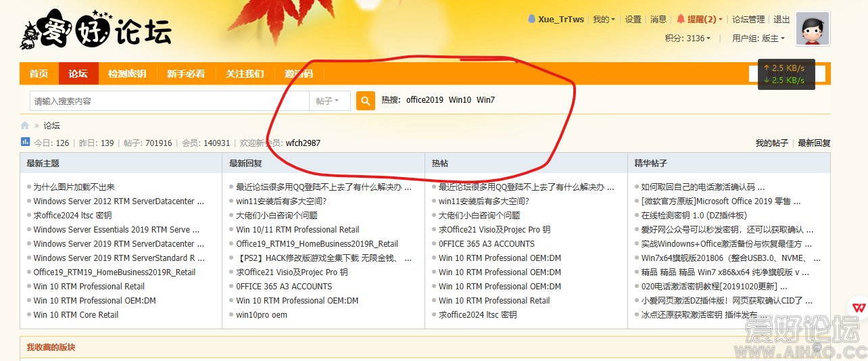Open the 关注我们 navigation tab
The height and width of the screenshot is (361, 868).
point(245,74)
